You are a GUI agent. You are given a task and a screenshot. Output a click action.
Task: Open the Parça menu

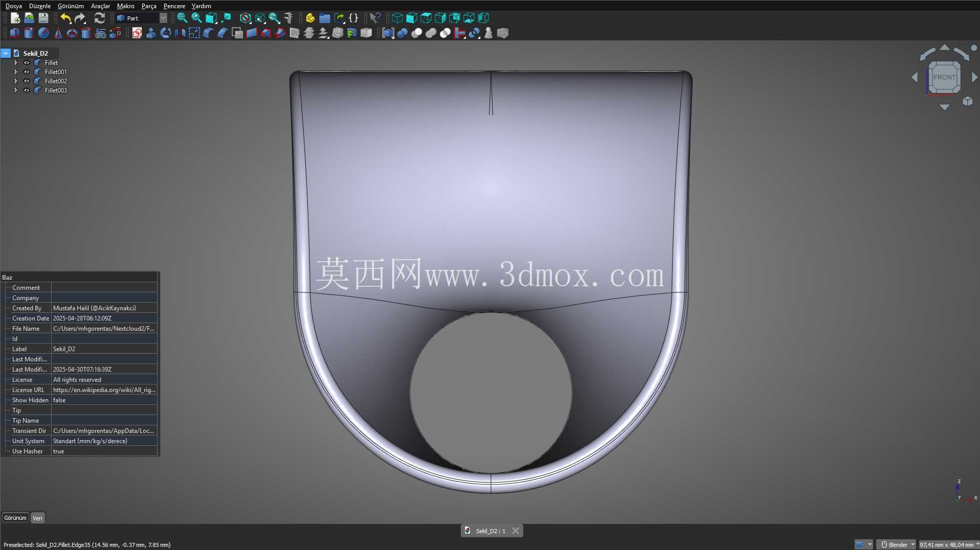coord(149,6)
